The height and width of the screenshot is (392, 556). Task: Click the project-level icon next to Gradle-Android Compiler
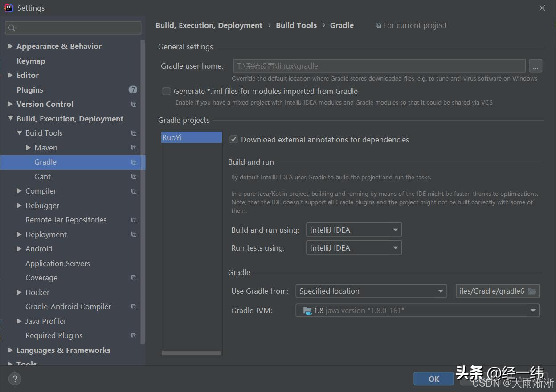134,307
